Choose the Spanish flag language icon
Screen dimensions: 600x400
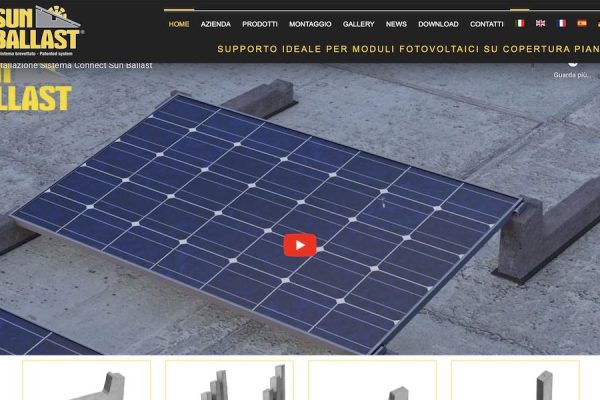(x=581, y=23)
